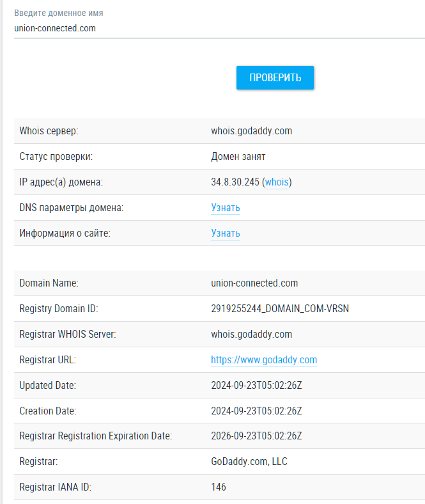Click the 'Registrar Registration Expiration Date:' label
The height and width of the screenshot is (504, 425).
(96, 436)
